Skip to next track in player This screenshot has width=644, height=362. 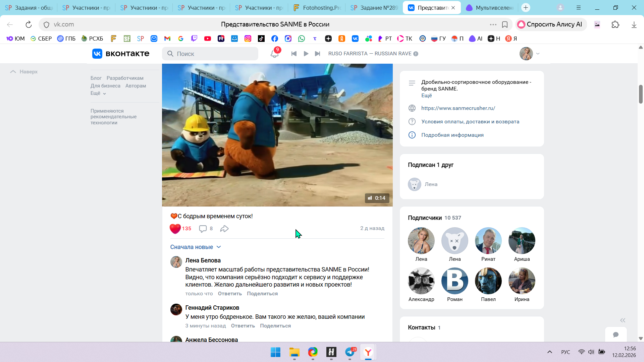[x=317, y=54]
